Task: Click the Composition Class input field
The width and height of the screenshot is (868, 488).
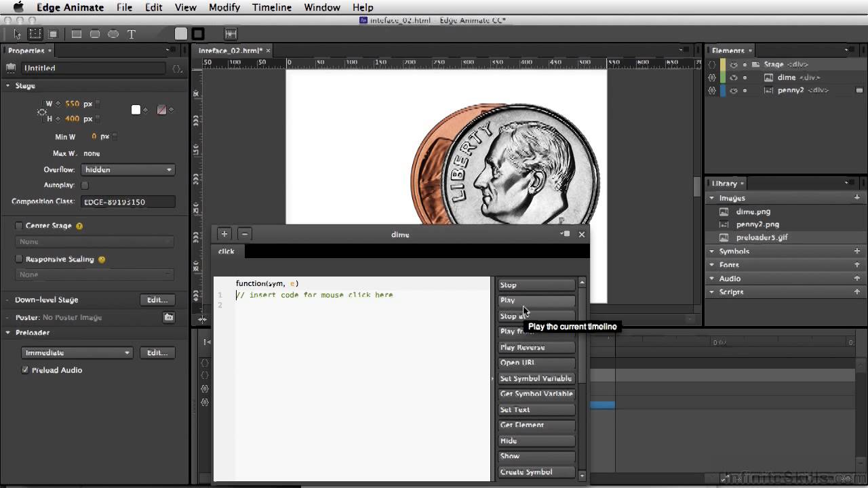Action: click(x=127, y=202)
